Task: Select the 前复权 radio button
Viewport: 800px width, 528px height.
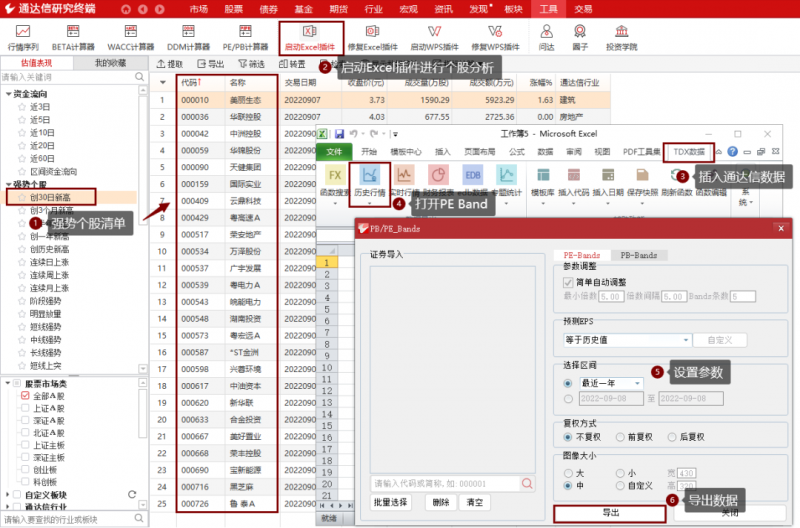Action: click(620, 437)
